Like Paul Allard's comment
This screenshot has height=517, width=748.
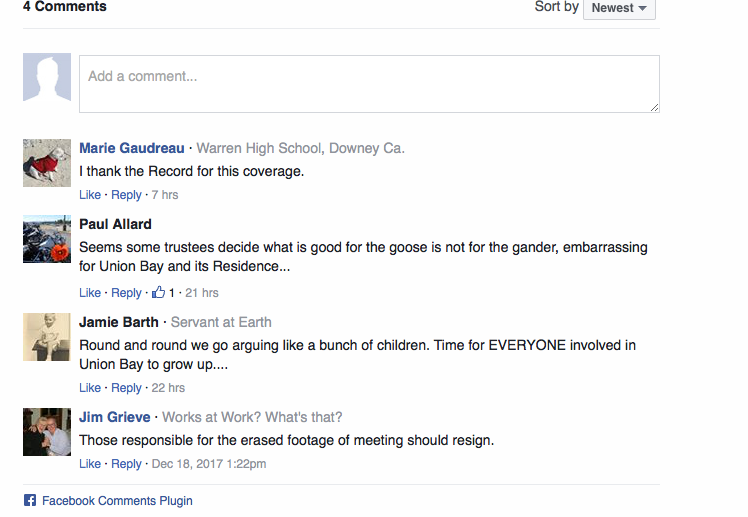tap(90, 293)
